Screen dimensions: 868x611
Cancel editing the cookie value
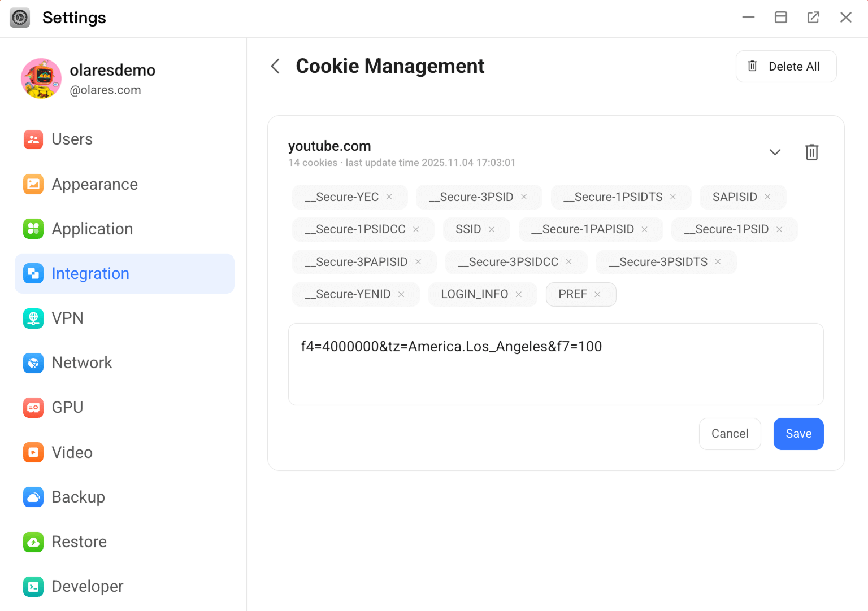click(730, 434)
